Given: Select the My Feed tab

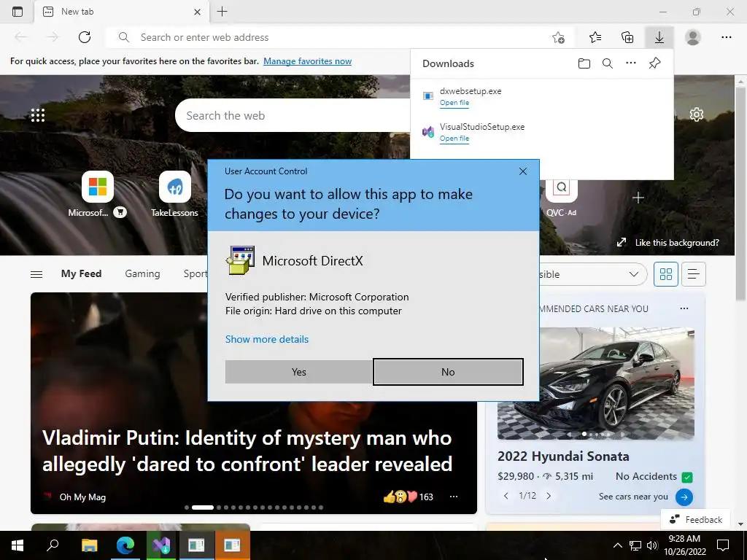Looking at the screenshot, I should [x=81, y=274].
